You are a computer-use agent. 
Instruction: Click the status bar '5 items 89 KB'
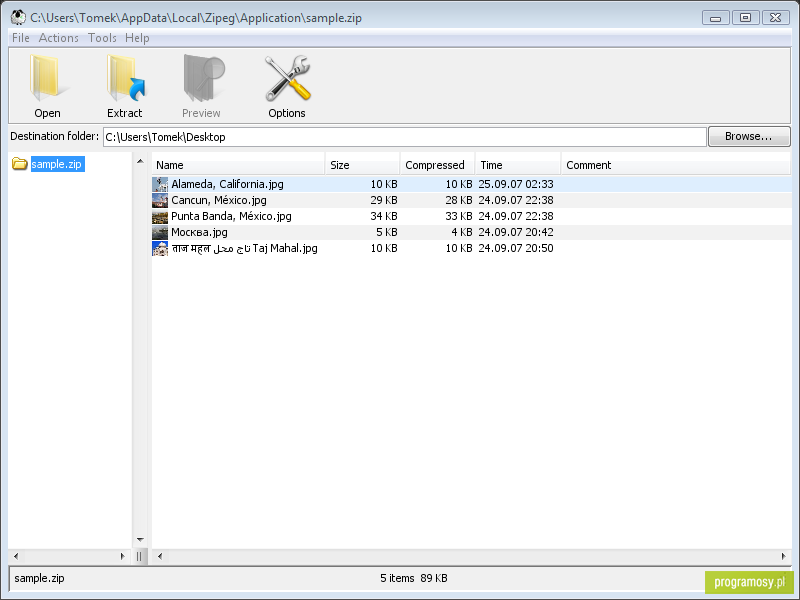coord(414,578)
